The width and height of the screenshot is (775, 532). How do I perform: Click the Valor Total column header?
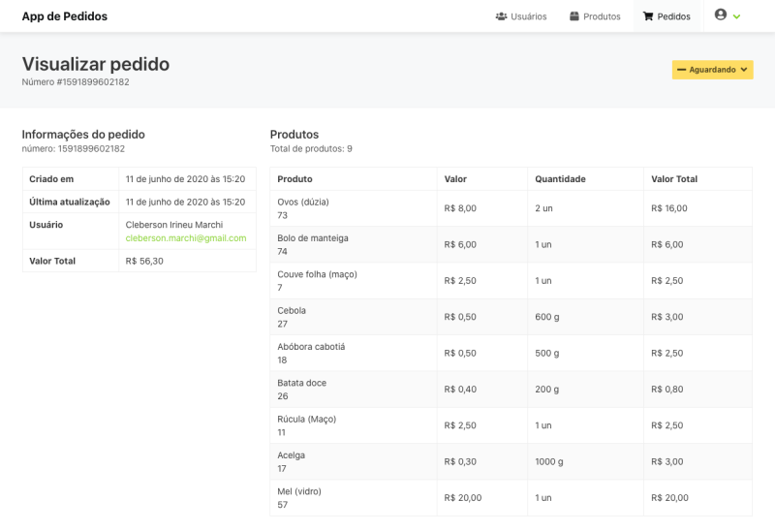click(674, 179)
